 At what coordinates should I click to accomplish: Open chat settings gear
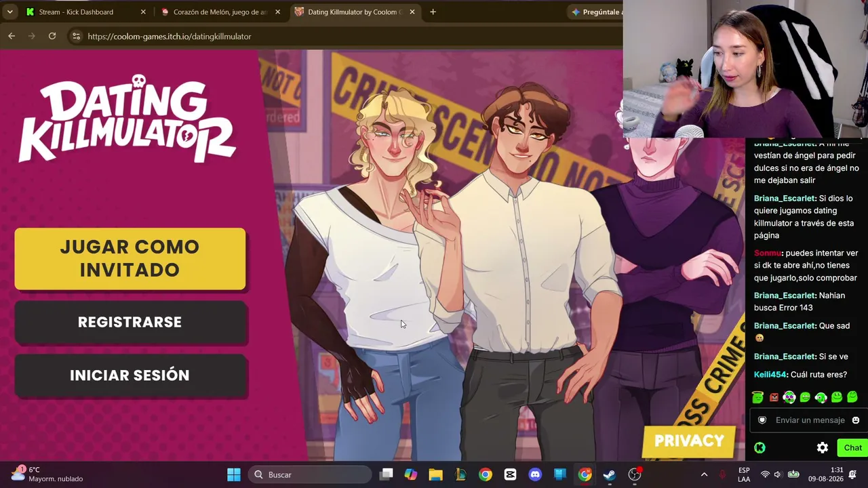point(823,448)
